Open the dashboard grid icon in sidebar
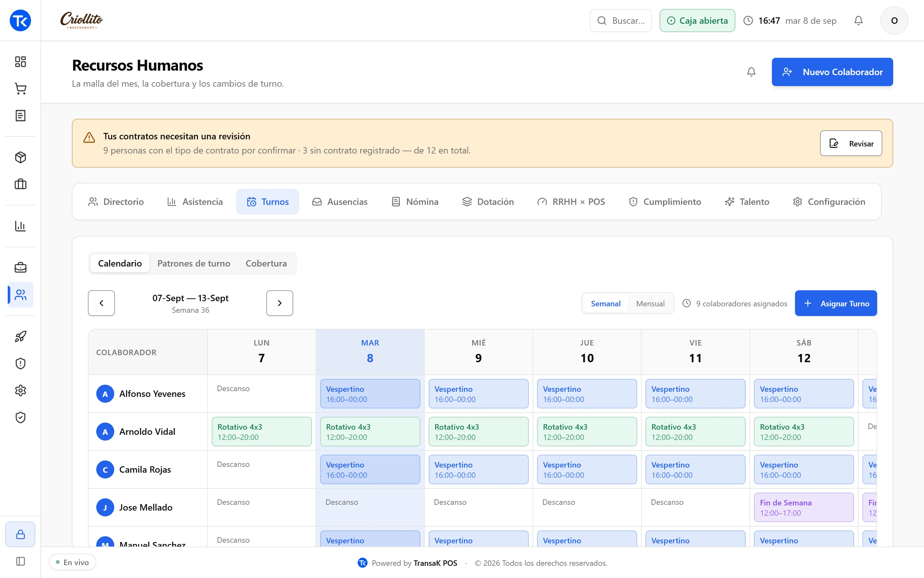This screenshot has height=578, width=924. 20,62
